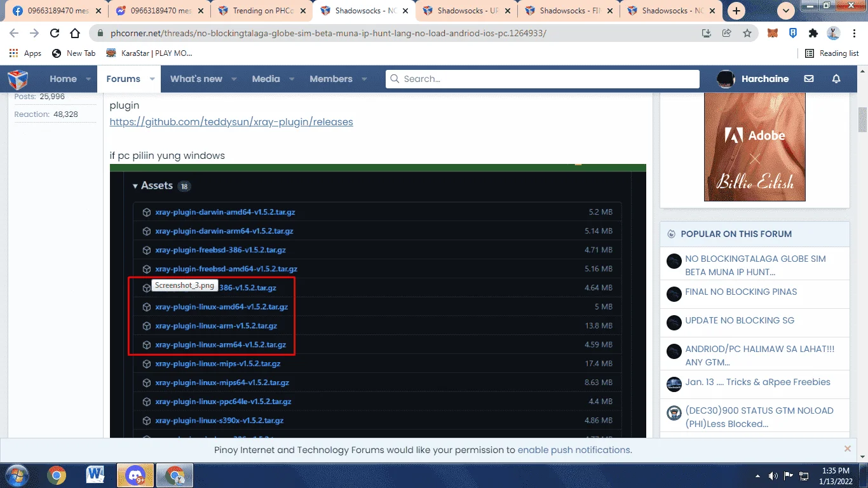
Task: Open the Reading list
Action: (832, 53)
